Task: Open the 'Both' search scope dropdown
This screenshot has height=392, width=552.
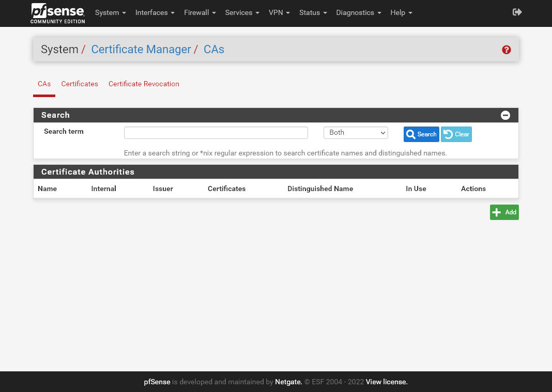Action: 355,133
